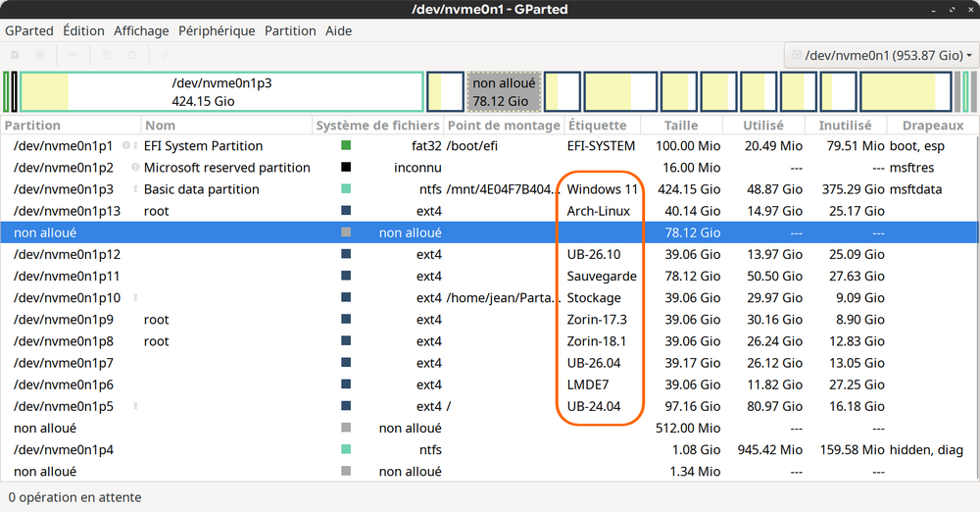Image resolution: width=980 pixels, height=512 pixels.
Task: Select the /dev/nvme0n1p13 row
Action: pyautogui.click(x=489, y=210)
